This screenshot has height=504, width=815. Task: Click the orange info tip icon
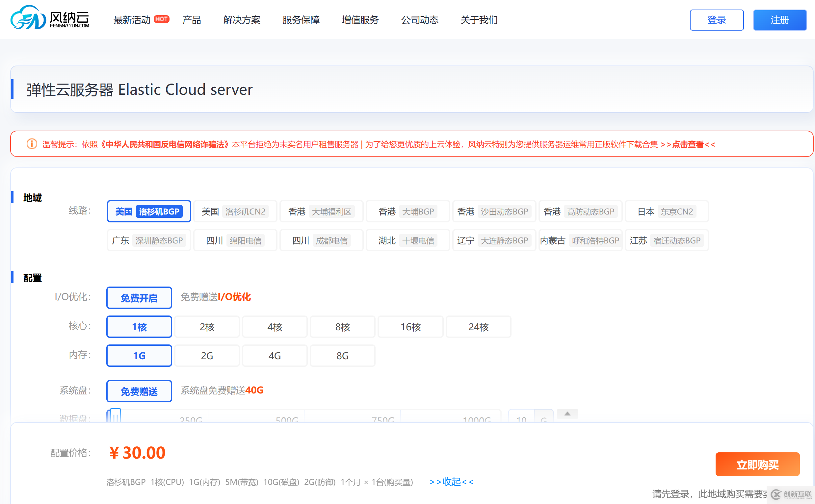(32, 144)
